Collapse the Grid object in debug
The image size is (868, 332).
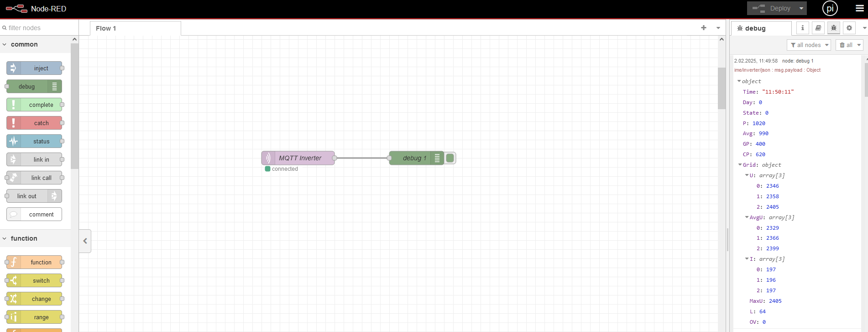pyautogui.click(x=740, y=165)
